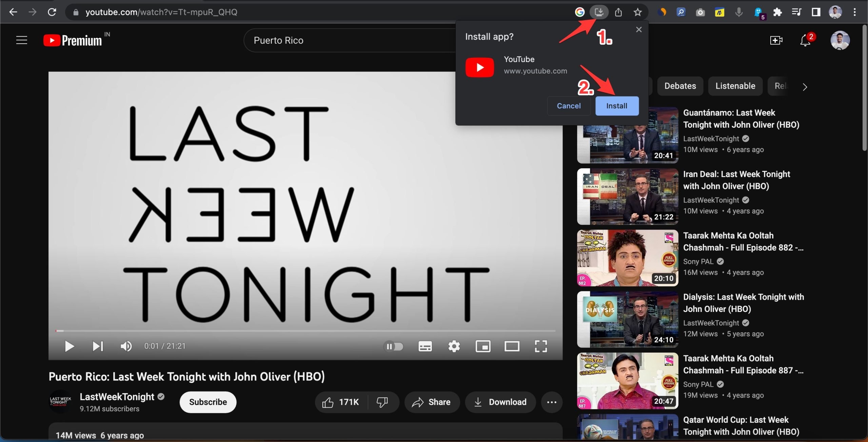Open the Episode 882 Taarak Mehta thumbnail
The width and height of the screenshot is (868, 442).
[x=628, y=258]
